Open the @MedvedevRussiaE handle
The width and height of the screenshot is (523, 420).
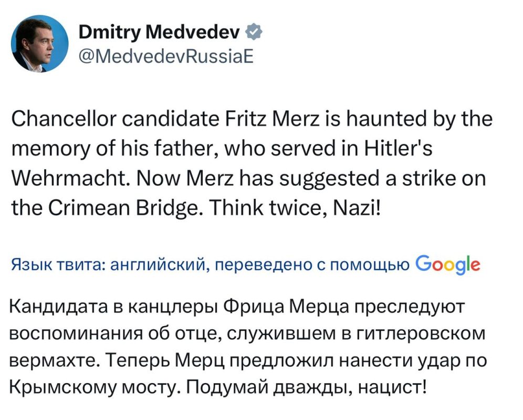166,56
